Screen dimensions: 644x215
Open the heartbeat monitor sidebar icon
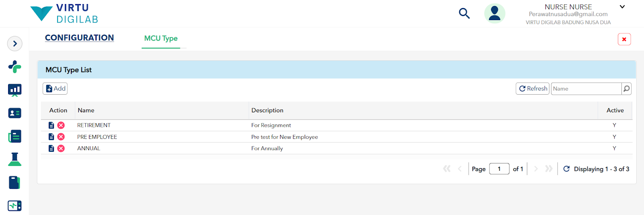coord(15,206)
